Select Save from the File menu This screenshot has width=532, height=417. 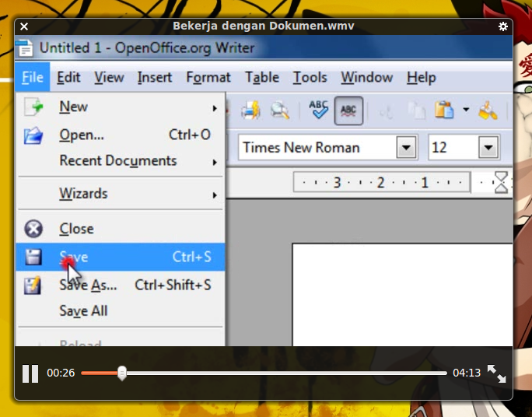[x=74, y=257]
